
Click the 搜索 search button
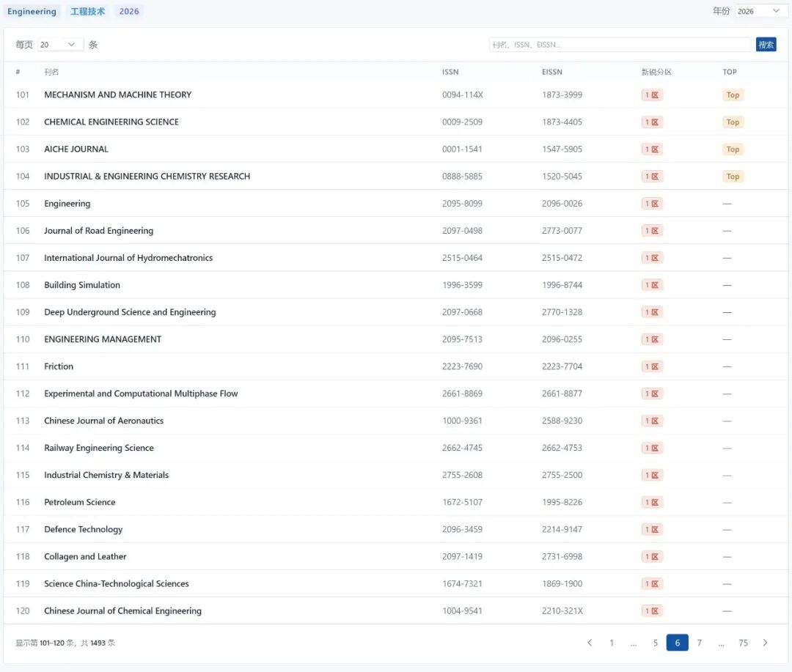(766, 45)
